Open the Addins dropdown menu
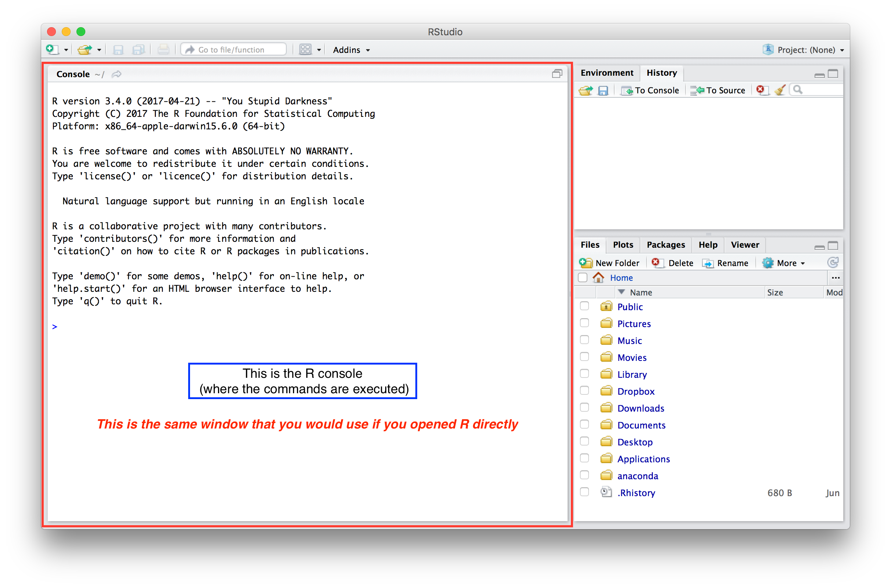Screen dimensions: 891x588 pyautogui.click(x=351, y=50)
